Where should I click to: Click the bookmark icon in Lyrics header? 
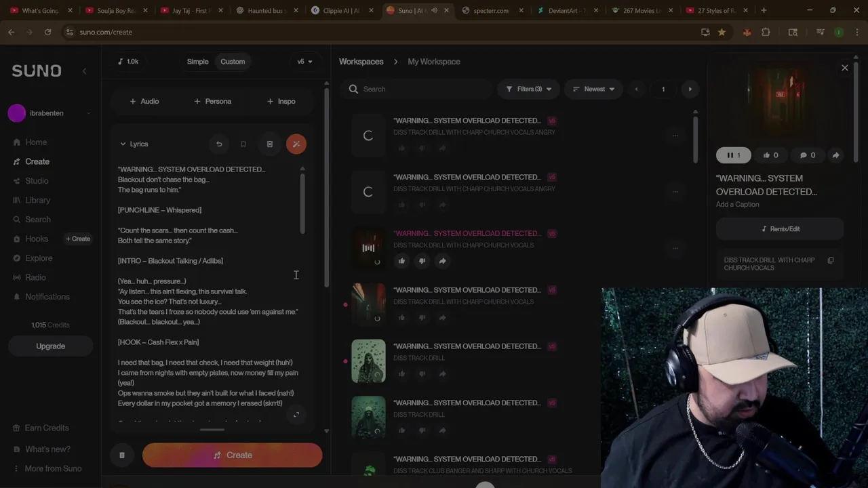[243, 144]
